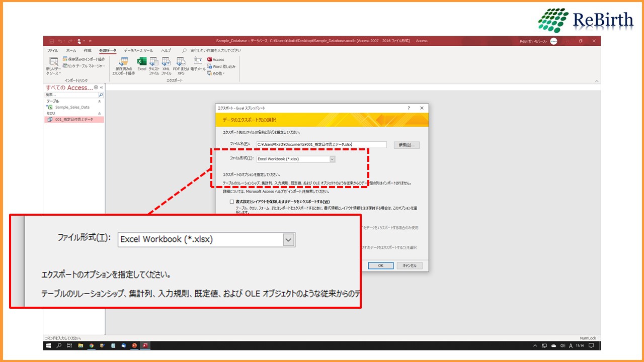Click the Save icon in the title bar
644x362 pixels.
coord(51,41)
